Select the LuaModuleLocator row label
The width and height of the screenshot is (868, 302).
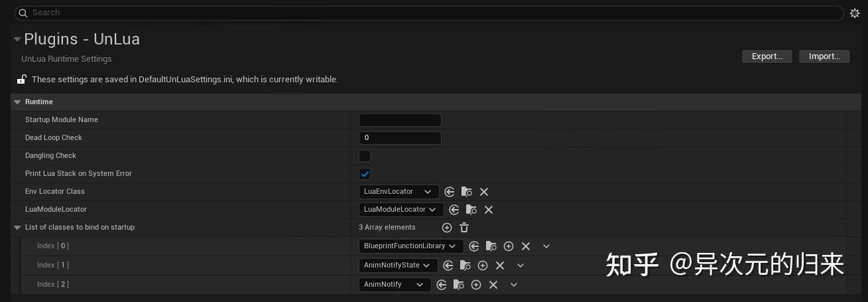coord(56,210)
